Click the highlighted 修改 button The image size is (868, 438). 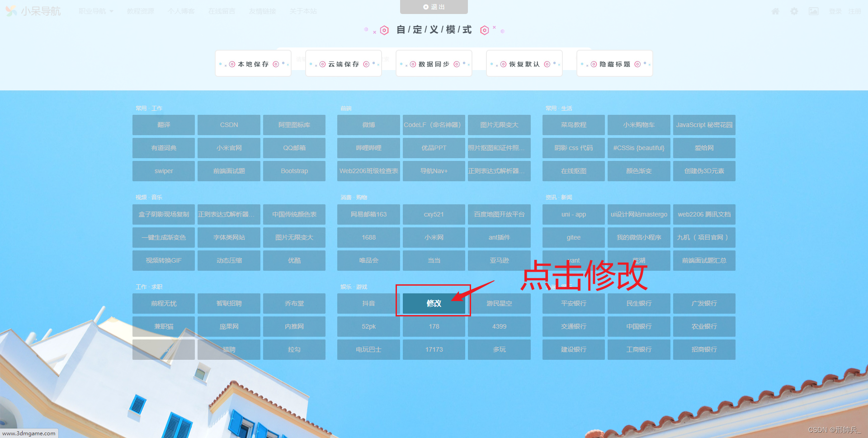tap(433, 303)
